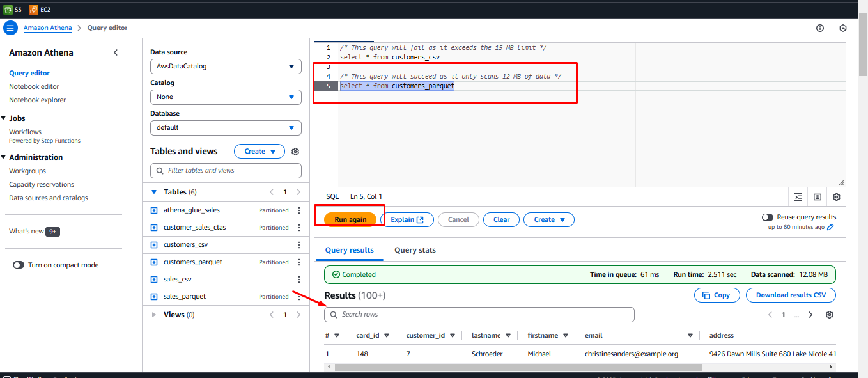Viewport: 868px width, 378px height.
Task: Open the kebab menu for customers_csv
Action: [299, 245]
